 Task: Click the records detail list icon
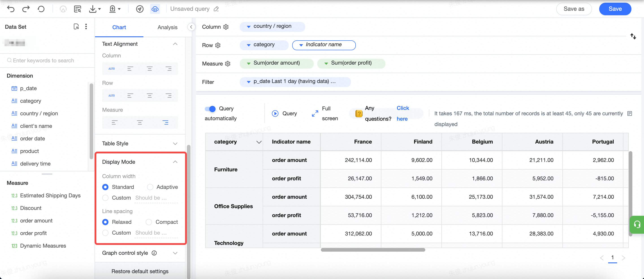(630, 114)
